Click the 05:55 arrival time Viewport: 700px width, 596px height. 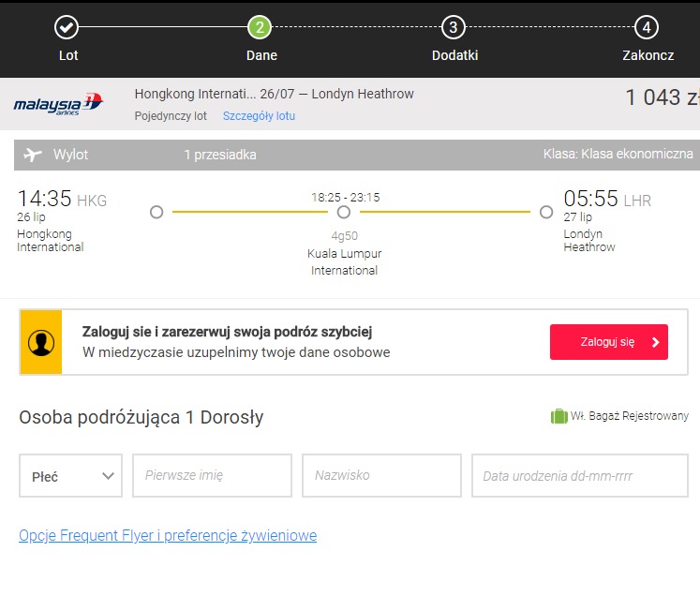tap(590, 199)
